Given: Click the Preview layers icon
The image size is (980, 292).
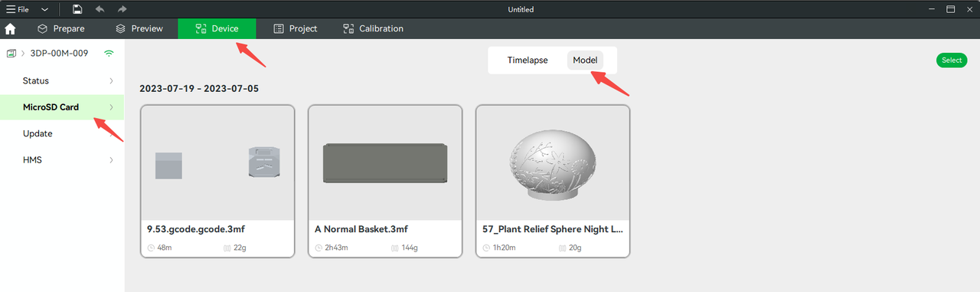Looking at the screenshot, I should (x=120, y=29).
